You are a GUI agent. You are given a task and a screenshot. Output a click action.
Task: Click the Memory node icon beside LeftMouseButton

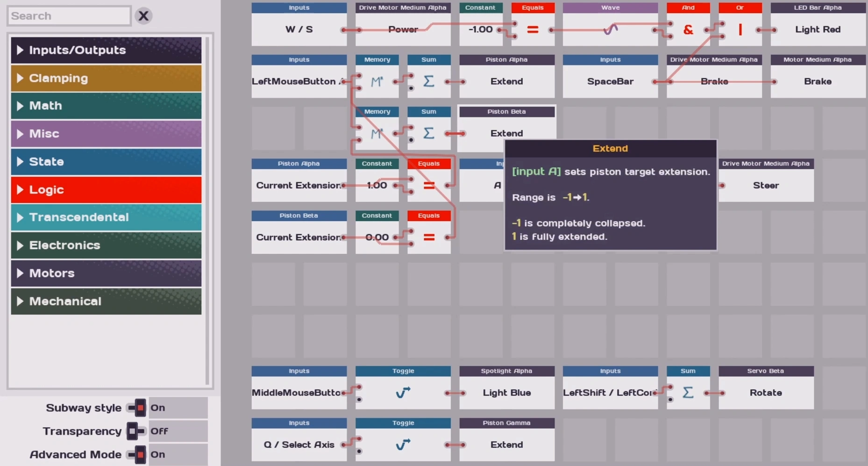pyautogui.click(x=377, y=82)
